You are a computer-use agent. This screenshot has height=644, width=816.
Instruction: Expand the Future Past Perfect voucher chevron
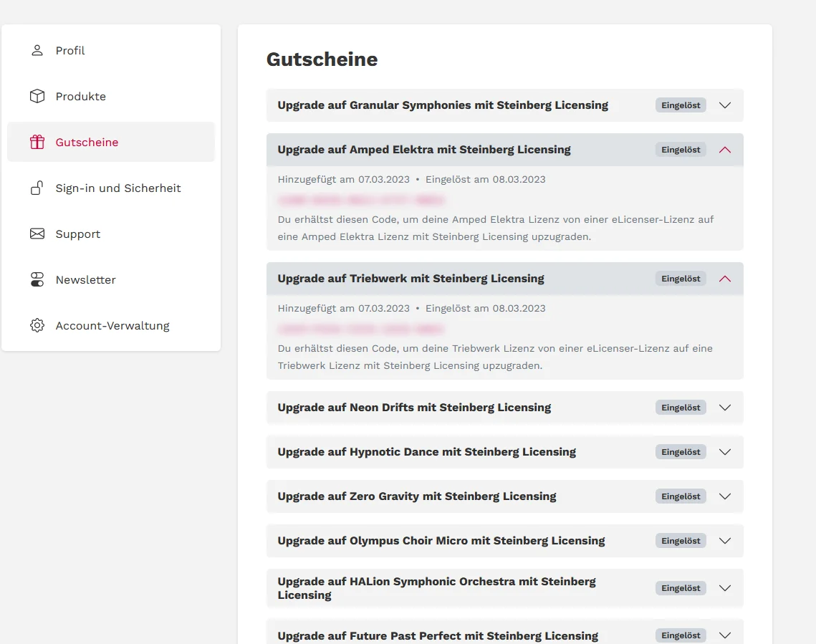725,635
